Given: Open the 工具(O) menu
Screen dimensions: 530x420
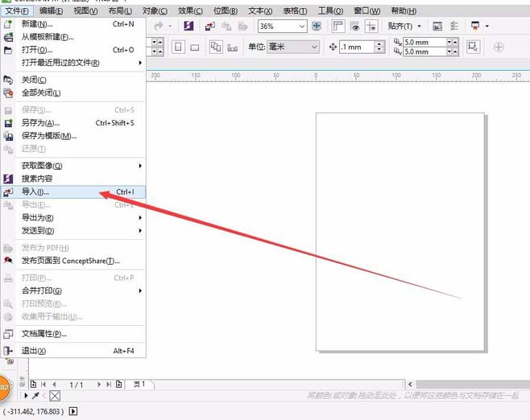Looking at the screenshot, I should 330,11.
